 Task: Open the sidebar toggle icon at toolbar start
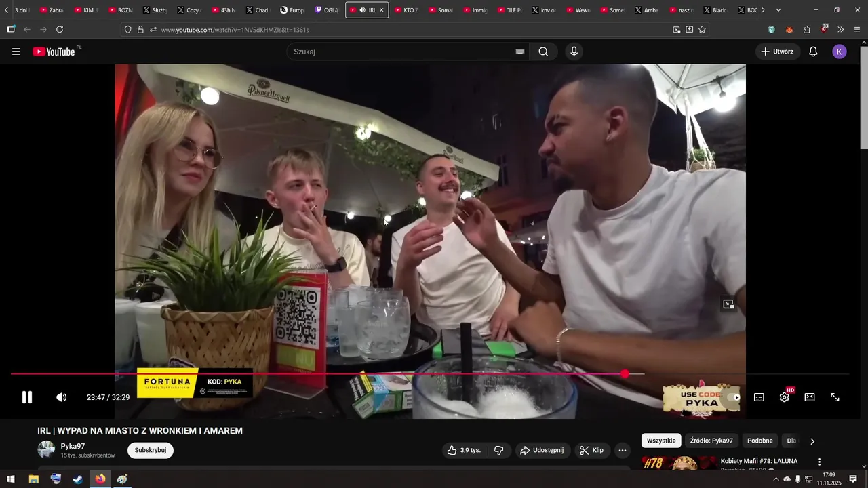(x=11, y=30)
